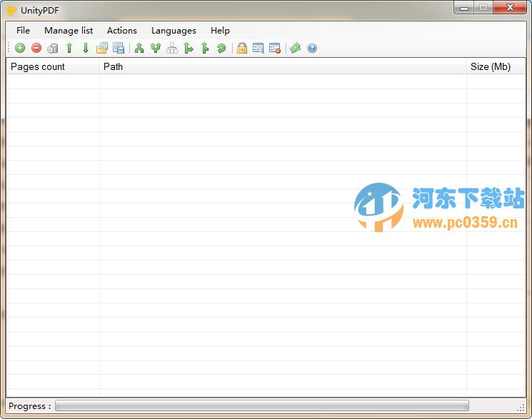Viewport: 532px width, 419px height.
Task: Move item down with green down arrow
Action: coord(86,48)
